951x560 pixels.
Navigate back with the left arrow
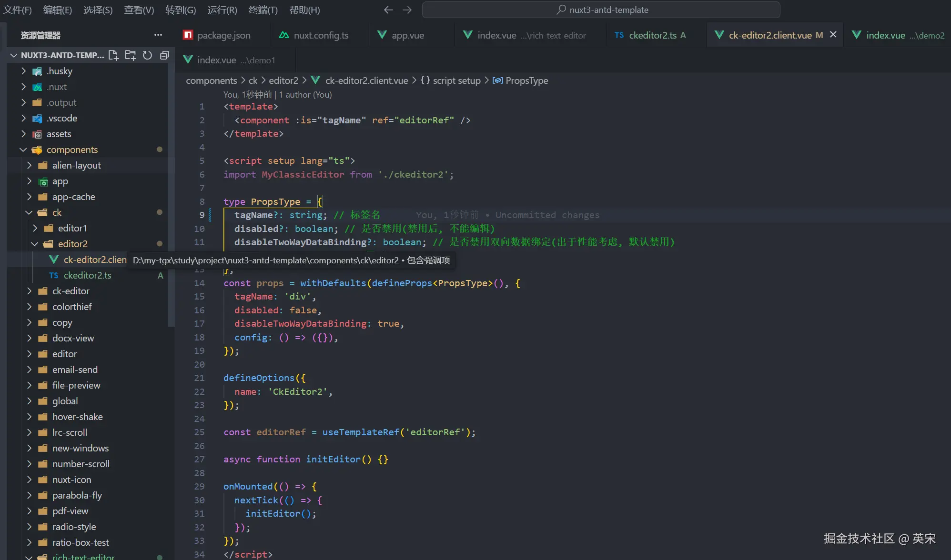[x=388, y=10]
